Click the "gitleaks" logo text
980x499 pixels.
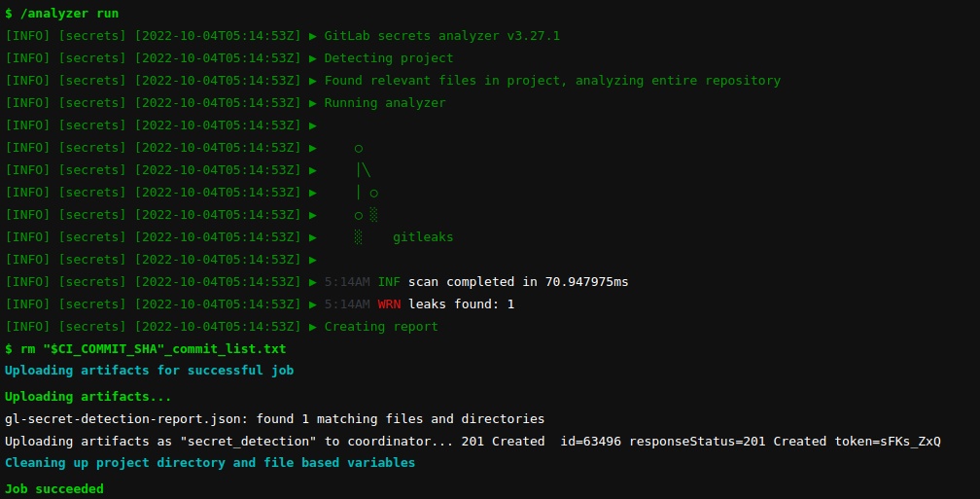point(423,237)
